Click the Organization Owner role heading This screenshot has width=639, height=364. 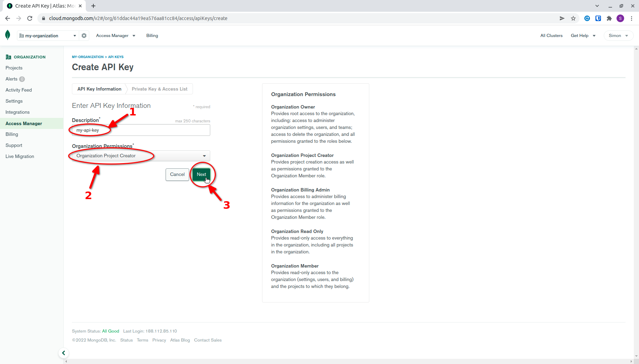click(x=293, y=107)
